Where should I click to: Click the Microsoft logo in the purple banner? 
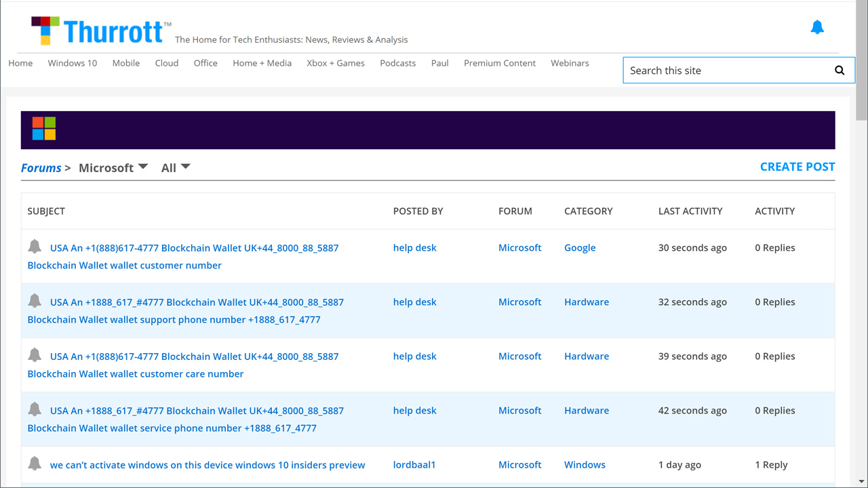pos(44,129)
